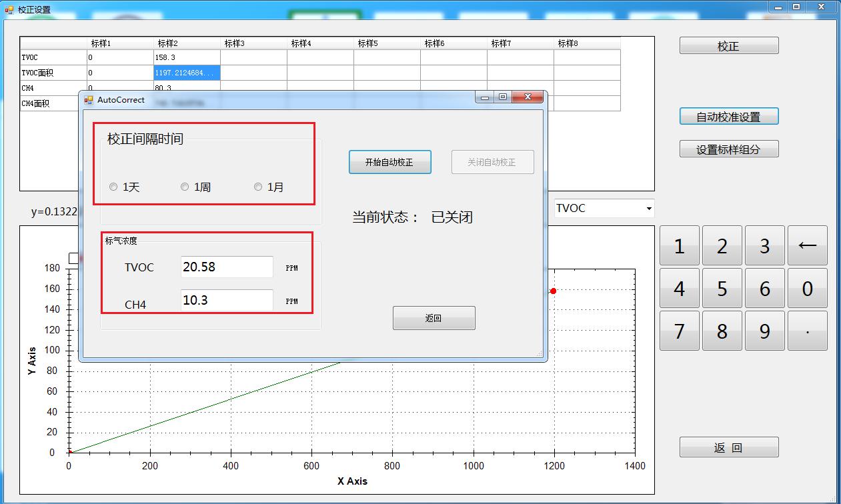Click the 校正 button
Screen dimensions: 841x504
point(728,46)
